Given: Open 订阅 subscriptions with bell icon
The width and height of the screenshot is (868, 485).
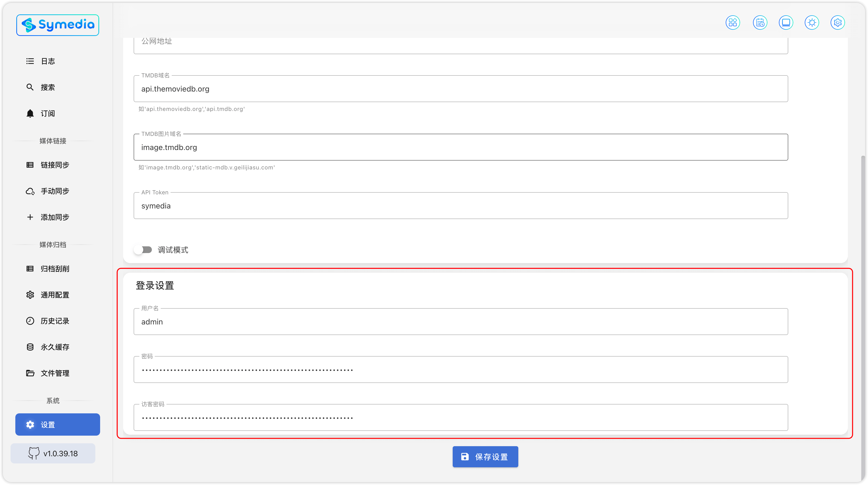Looking at the screenshot, I should (x=47, y=114).
